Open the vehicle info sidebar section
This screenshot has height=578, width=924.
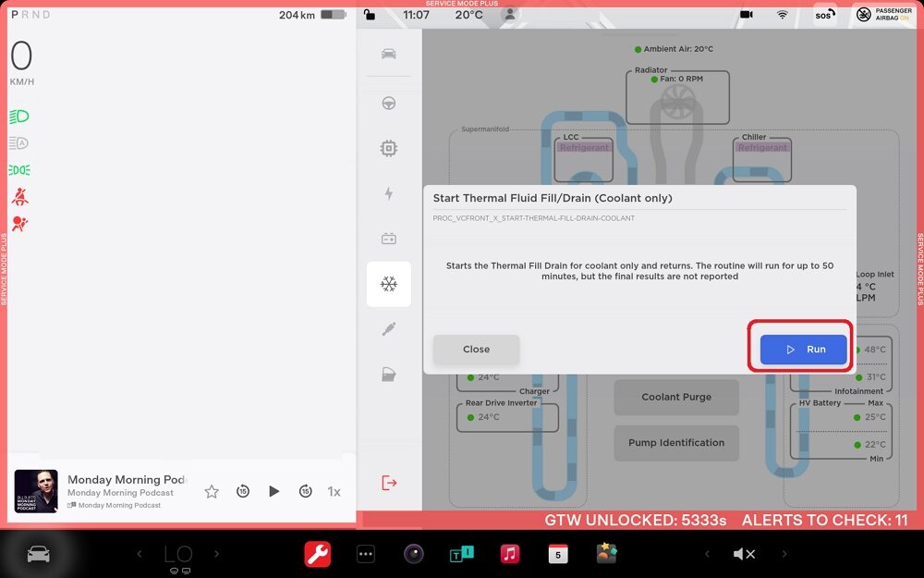pos(389,54)
